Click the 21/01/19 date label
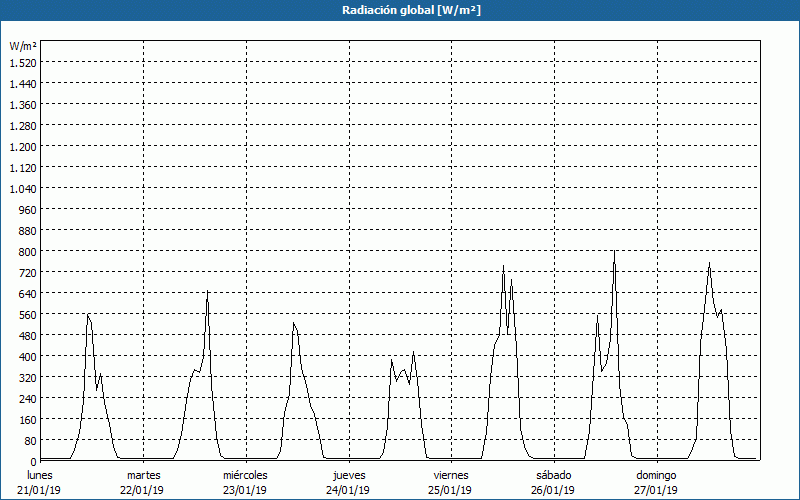The width and height of the screenshot is (800, 500). pos(39,490)
